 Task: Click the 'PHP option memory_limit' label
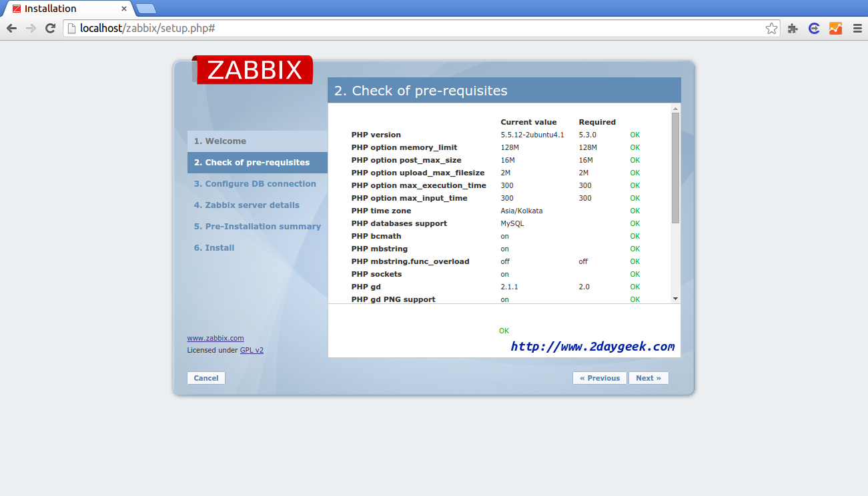click(404, 147)
